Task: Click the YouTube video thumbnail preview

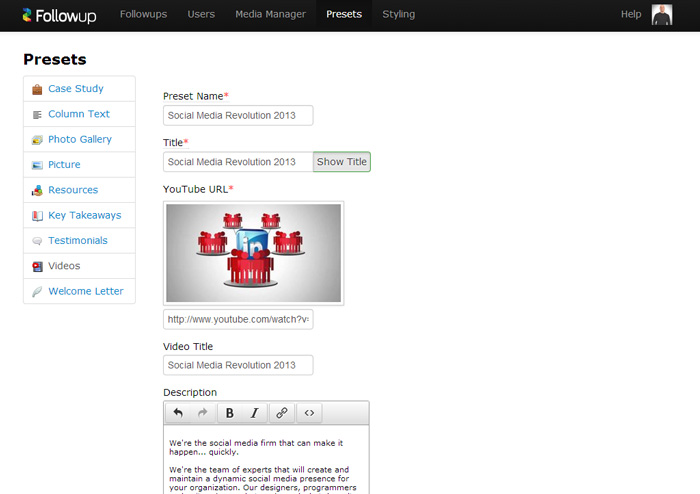Action: [x=253, y=253]
